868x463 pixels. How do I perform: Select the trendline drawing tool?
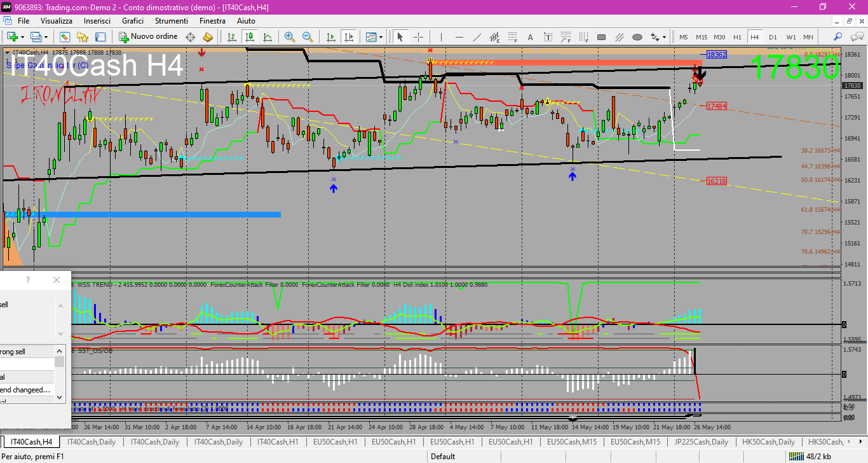[477, 37]
